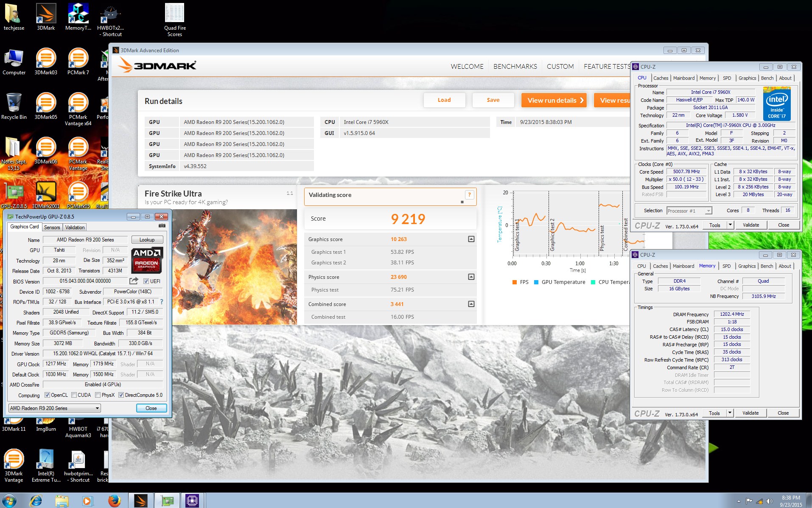This screenshot has height=508, width=812.
Task: Switch to the Sensors tab in GPU-Z
Action: (x=52, y=227)
